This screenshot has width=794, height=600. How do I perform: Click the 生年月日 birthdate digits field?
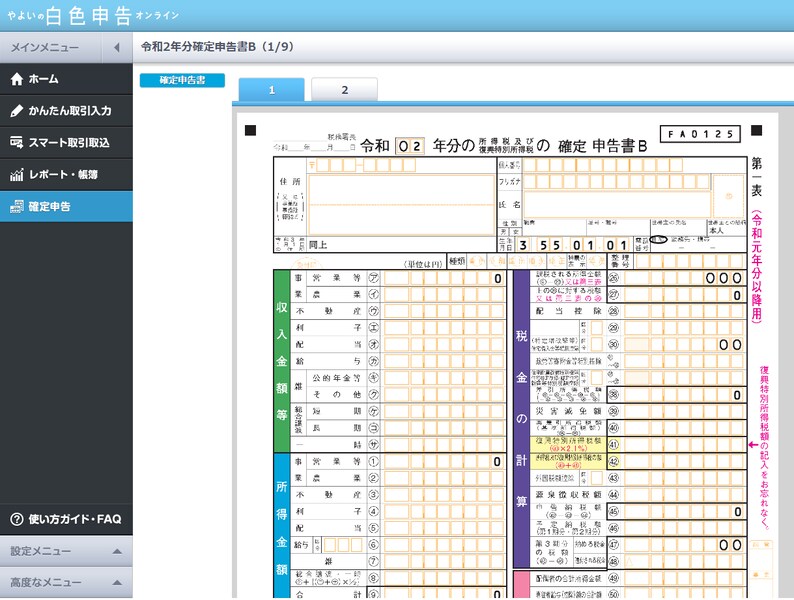tap(574, 245)
